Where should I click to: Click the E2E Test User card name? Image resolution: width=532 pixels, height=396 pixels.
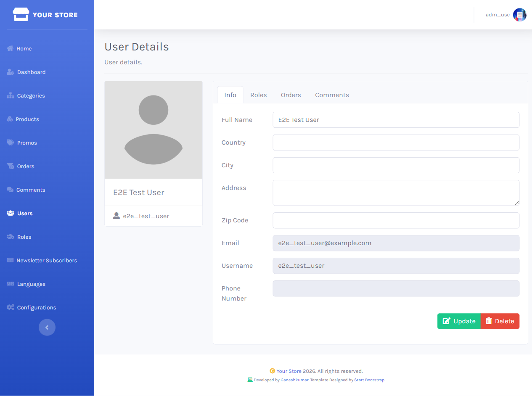(139, 193)
